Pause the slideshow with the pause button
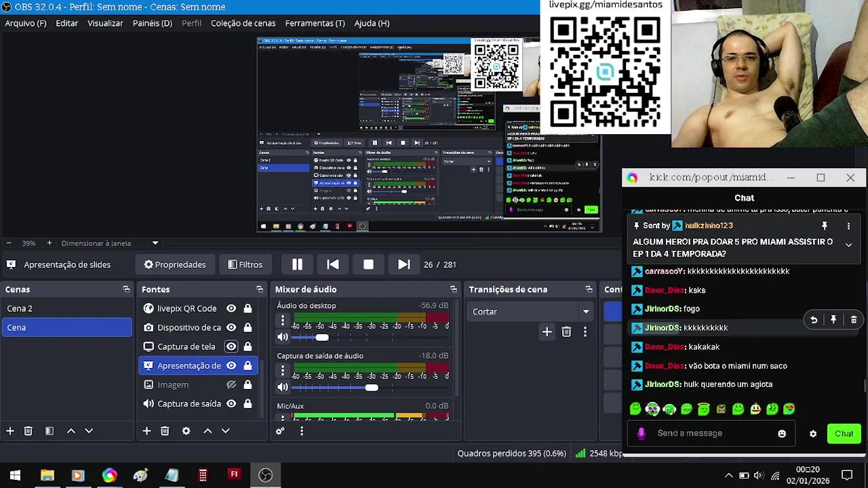 297,264
